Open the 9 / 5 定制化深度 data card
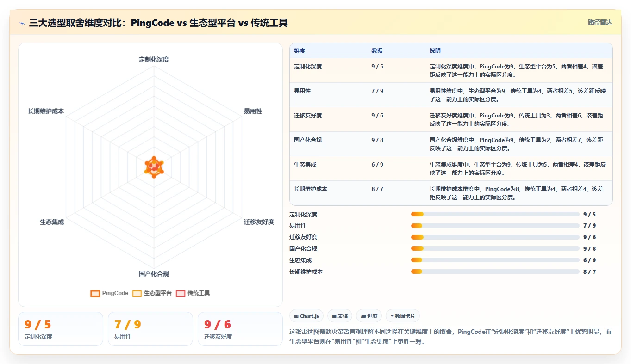The width and height of the screenshot is (631, 364). [61, 329]
